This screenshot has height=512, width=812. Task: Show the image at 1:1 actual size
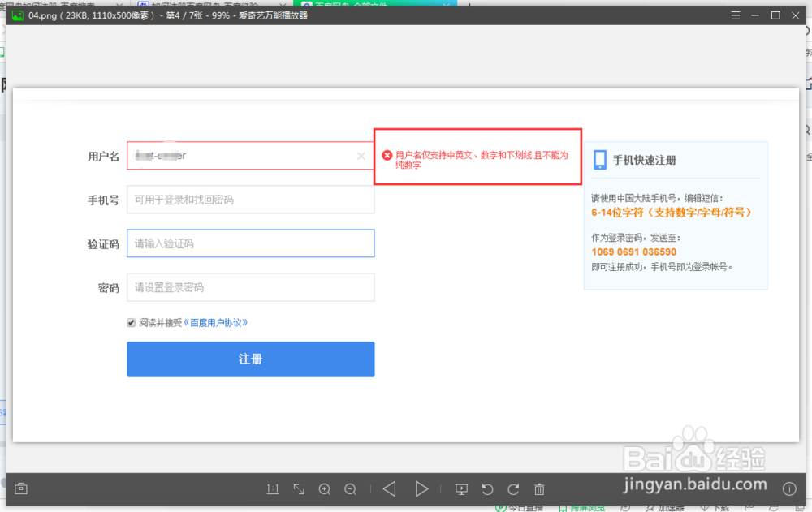pos(273,489)
